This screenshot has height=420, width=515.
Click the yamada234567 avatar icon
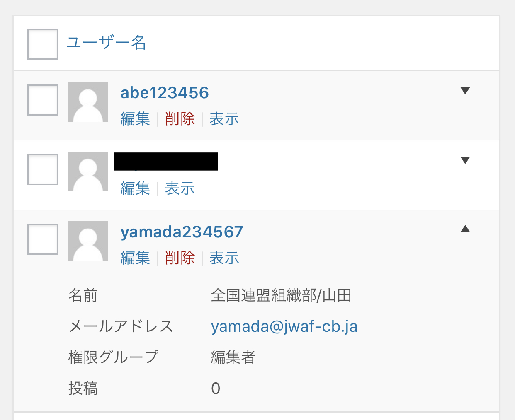pyautogui.click(x=88, y=241)
